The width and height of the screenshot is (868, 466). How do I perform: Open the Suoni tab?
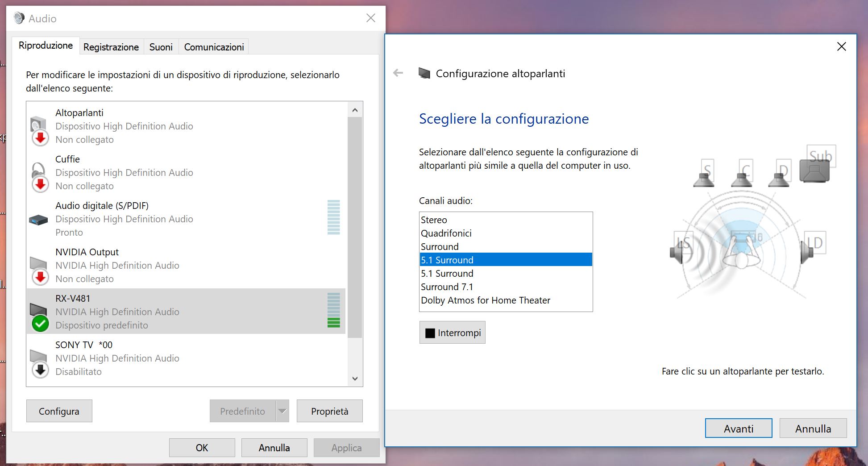coord(161,47)
